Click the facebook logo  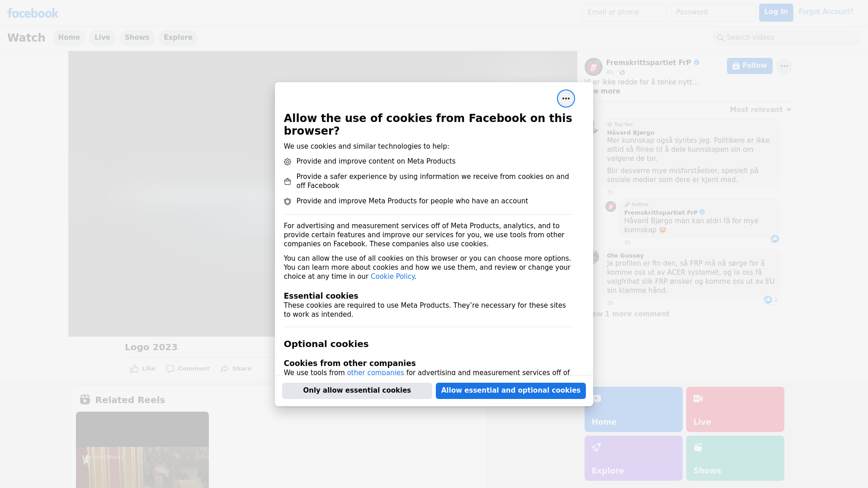pos(33,13)
